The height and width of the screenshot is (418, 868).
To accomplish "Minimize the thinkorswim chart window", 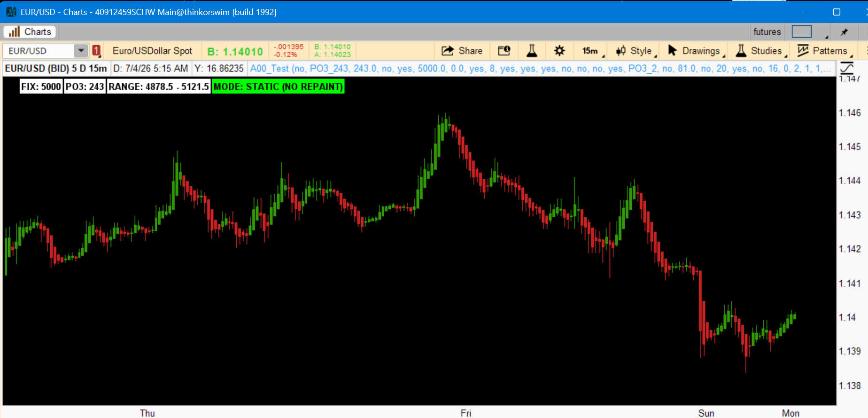I will point(804,12).
